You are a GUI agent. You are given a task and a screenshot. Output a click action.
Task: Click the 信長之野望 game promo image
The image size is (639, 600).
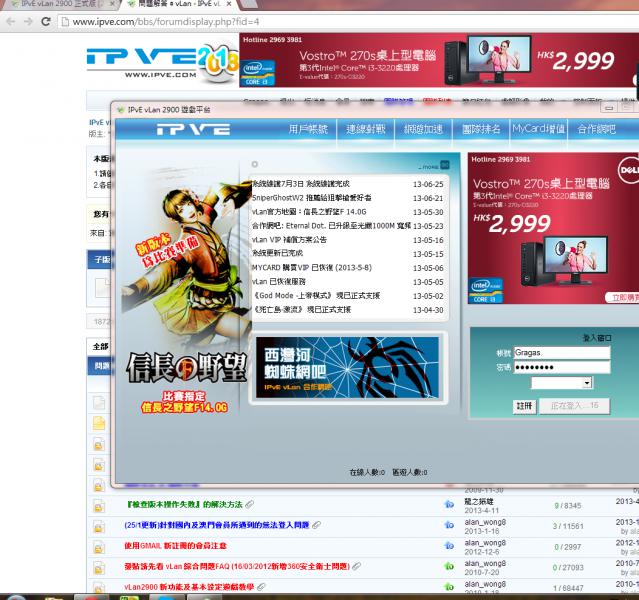(x=186, y=289)
